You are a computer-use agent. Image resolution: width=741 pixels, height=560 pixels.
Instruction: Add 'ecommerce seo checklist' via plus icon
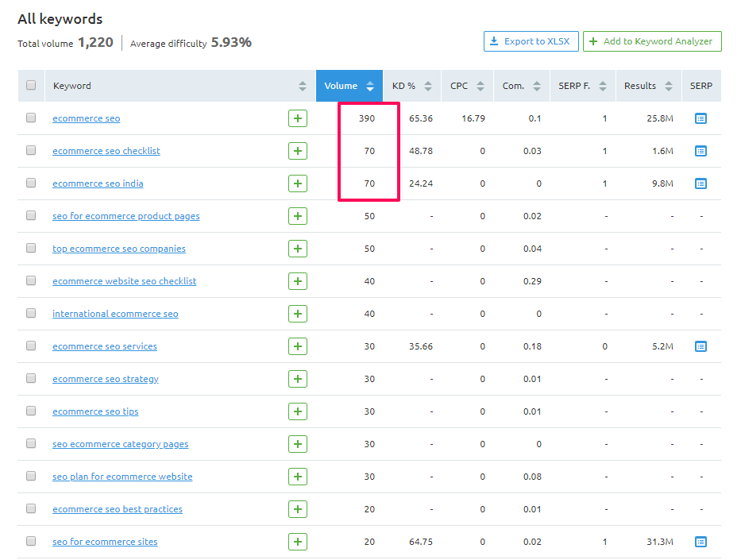pos(298,151)
